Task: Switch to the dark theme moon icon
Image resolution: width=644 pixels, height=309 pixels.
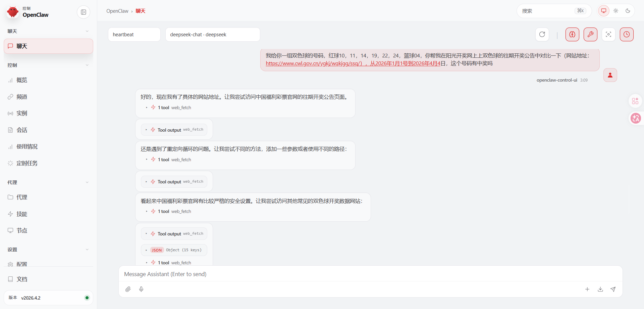Action: (x=628, y=11)
